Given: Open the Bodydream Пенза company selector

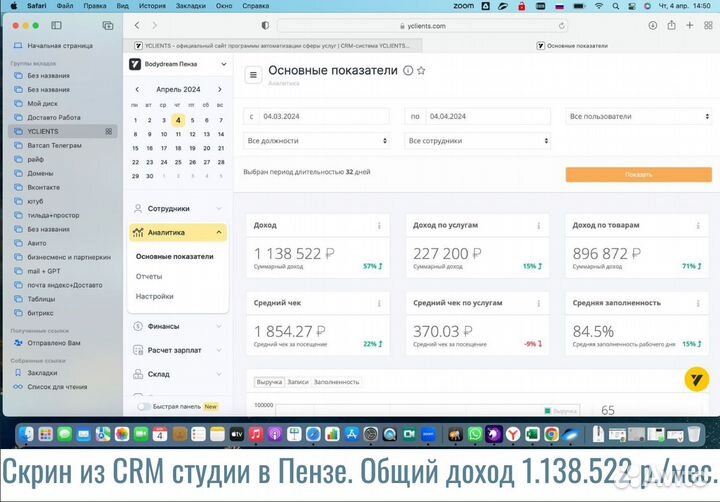Looking at the screenshot, I should click(x=178, y=64).
